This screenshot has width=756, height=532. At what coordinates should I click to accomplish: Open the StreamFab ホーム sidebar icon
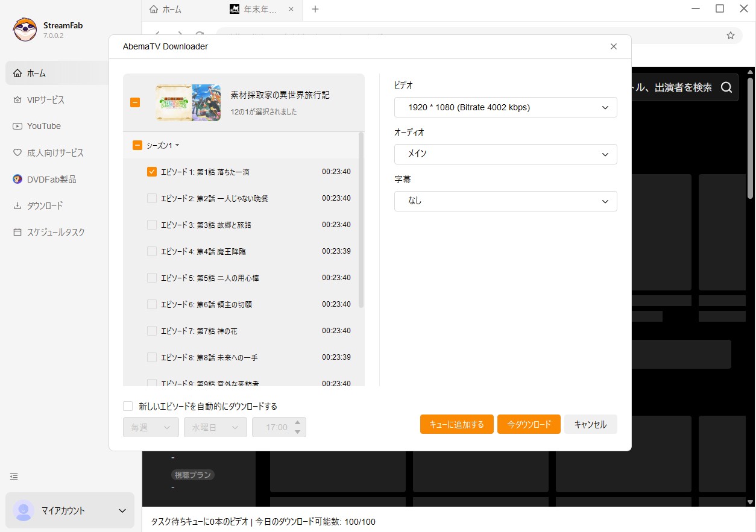point(36,73)
